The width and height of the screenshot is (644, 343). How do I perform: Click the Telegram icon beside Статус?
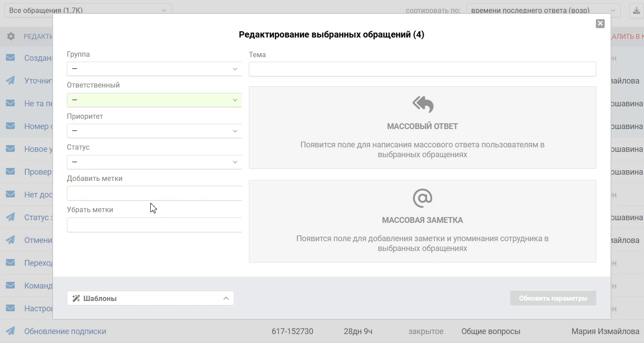click(10, 217)
